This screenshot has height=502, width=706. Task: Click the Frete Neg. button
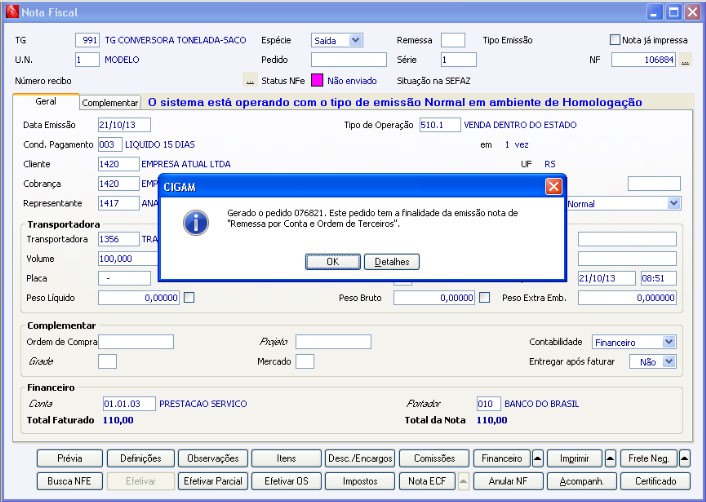click(648, 458)
